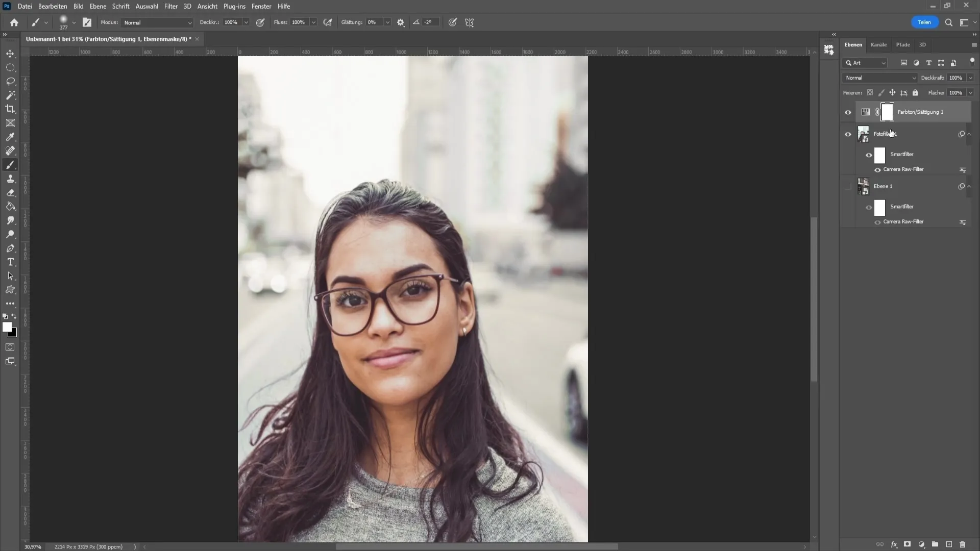Click the Kanäle tab in panel
Image resolution: width=980 pixels, height=551 pixels.
tap(879, 44)
